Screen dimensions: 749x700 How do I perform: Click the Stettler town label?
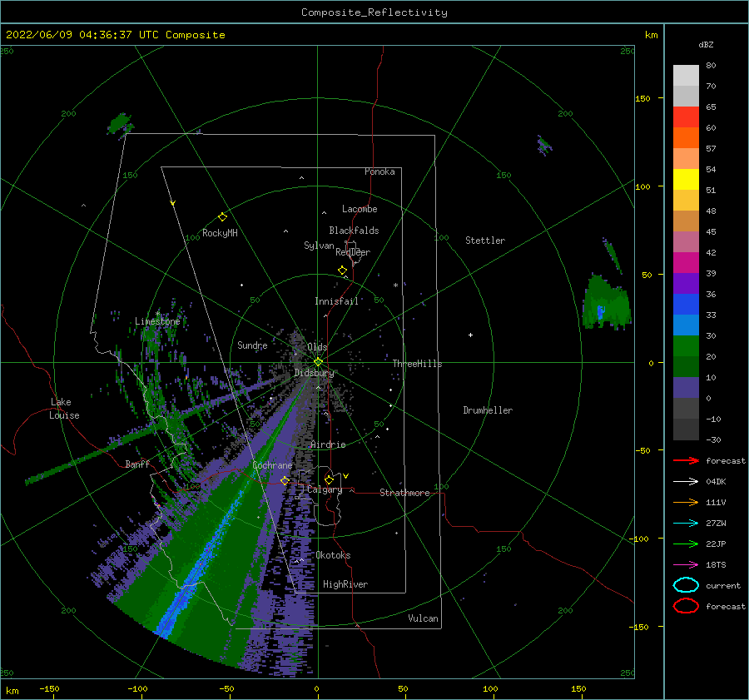click(485, 241)
